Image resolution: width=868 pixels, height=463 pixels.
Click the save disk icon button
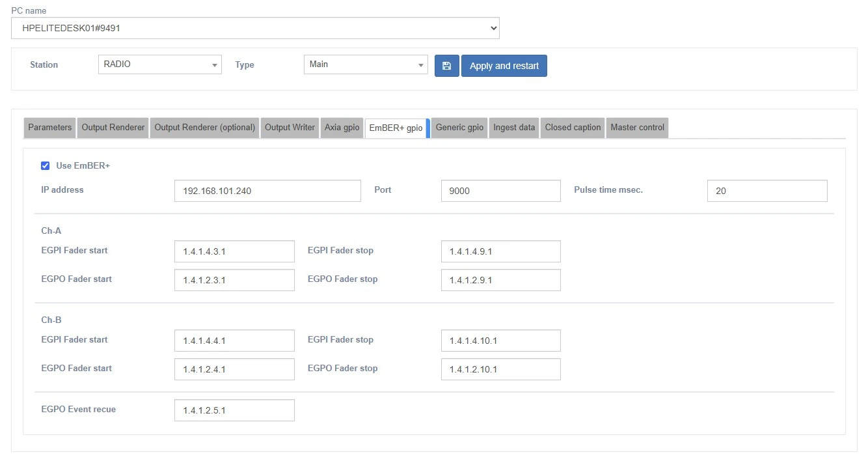[446, 66]
